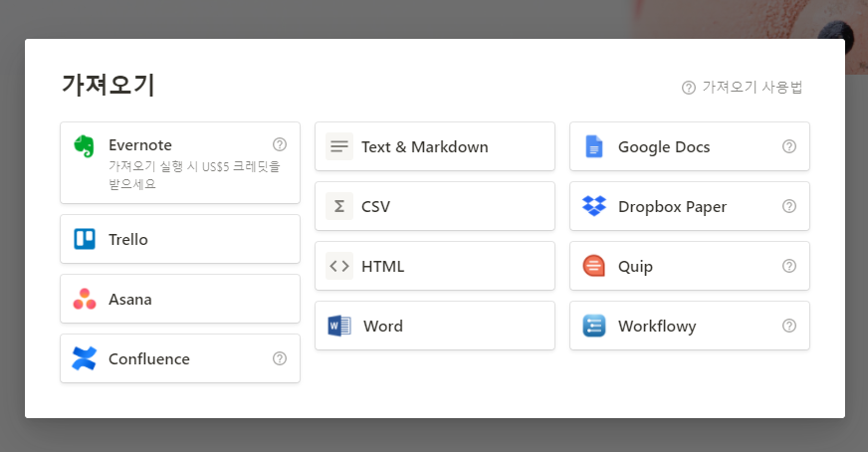Import from Quip
Viewport: 868px width, 452px height.
click(690, 266)
